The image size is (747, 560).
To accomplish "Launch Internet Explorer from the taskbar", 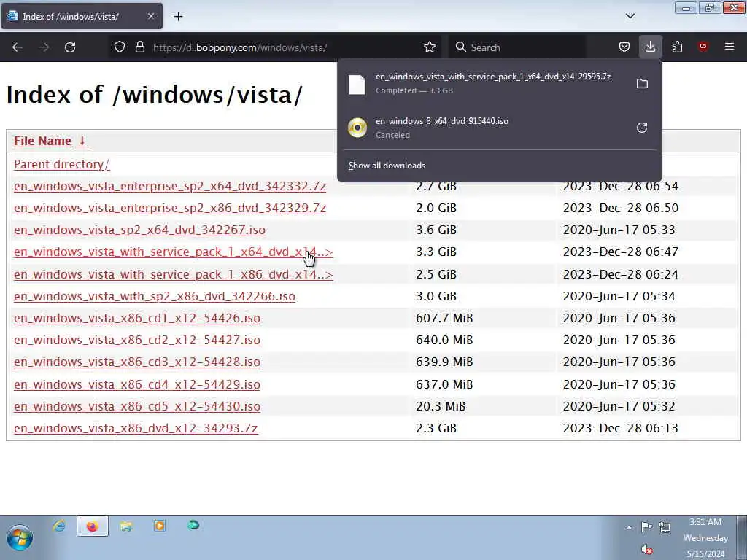I will pyautogui.click(x=59, y=526).
